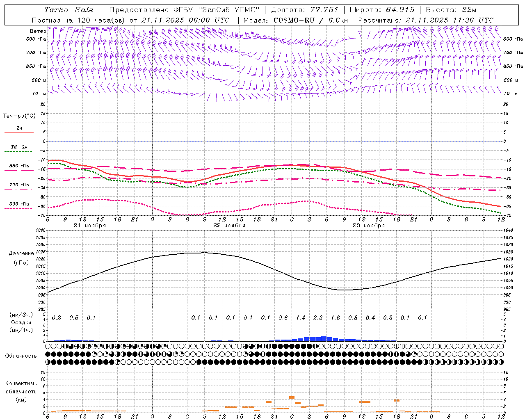Click the '2.2' precipitation amount value
The height and width of the screenshot is (420, 525).
[x=318, y=317]
